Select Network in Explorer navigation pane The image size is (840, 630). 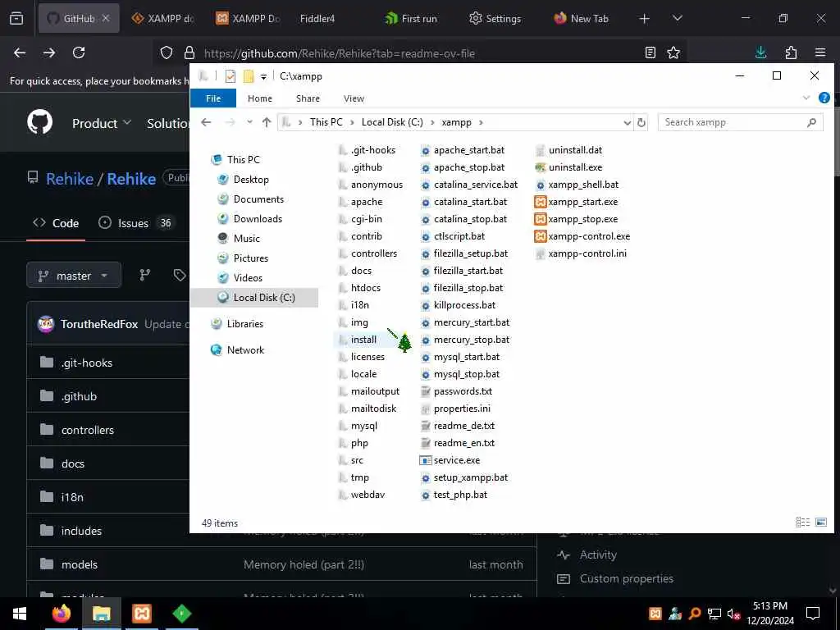(245, 349)
